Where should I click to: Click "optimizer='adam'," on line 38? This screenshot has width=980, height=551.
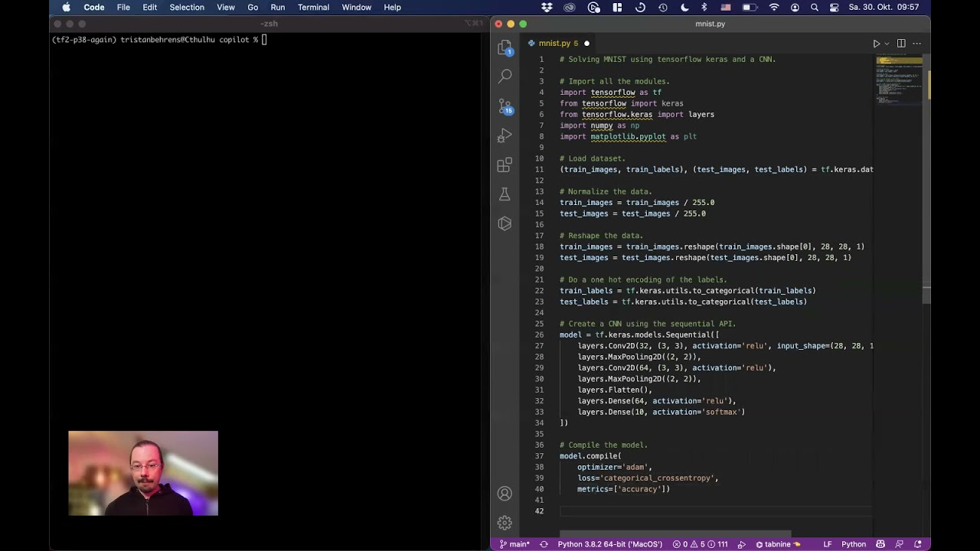click(x=615, y=467)
